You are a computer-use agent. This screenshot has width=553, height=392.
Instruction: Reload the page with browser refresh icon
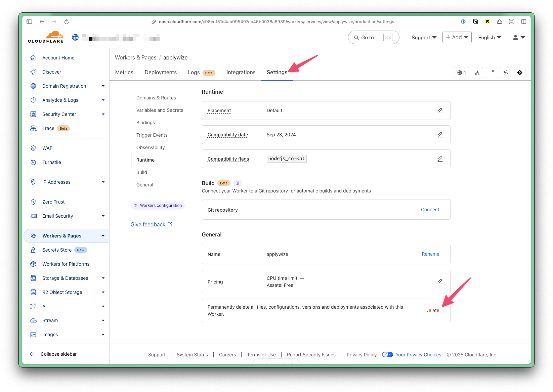(x=67, y=22)
